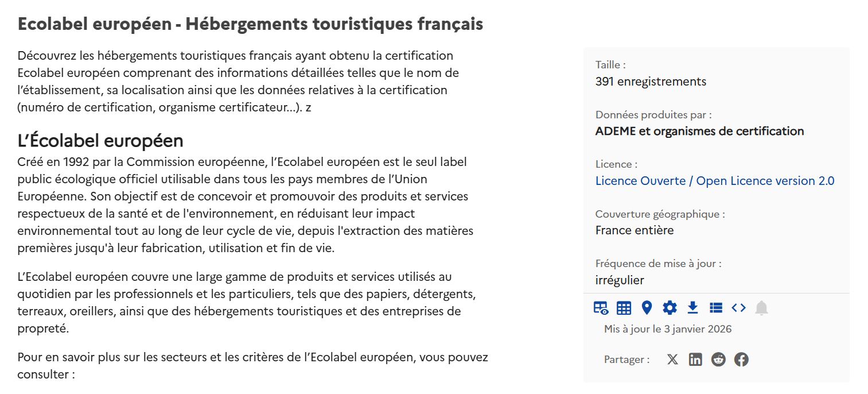Share the dataset on LinkedIn
868x394 pixels.
[695, 360]
